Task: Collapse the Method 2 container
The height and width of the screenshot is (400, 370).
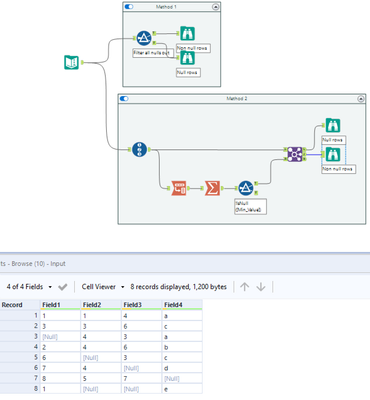Action: coord(360,99)
